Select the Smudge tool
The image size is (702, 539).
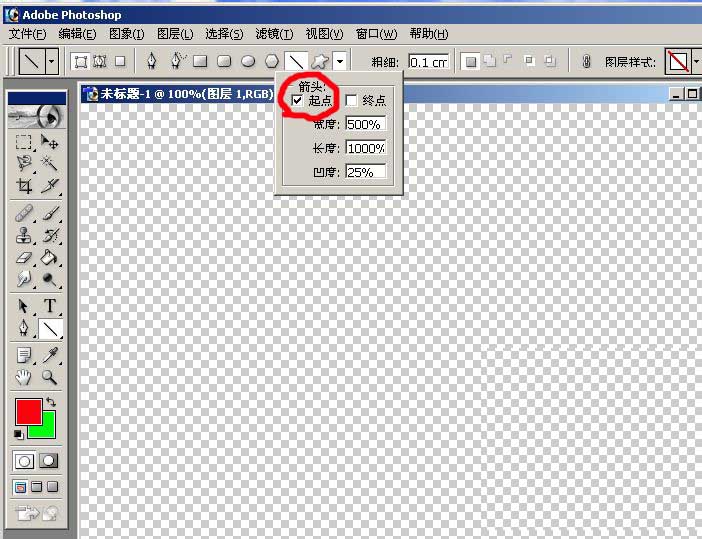24,279
